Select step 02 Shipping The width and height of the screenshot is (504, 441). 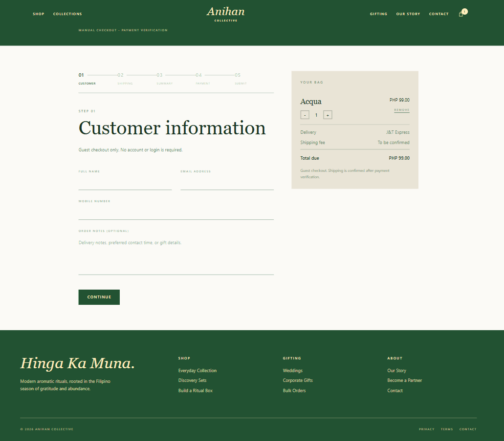(125, 79)
